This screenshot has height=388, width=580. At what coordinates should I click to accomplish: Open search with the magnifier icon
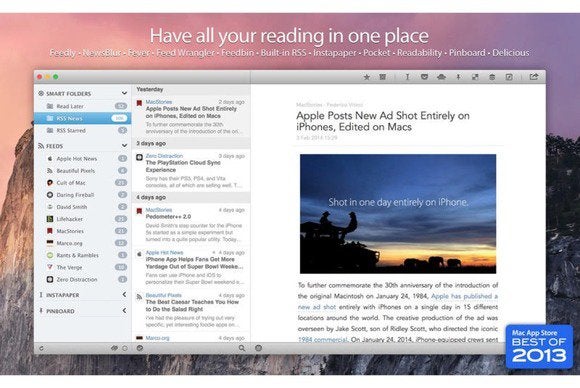242,348
